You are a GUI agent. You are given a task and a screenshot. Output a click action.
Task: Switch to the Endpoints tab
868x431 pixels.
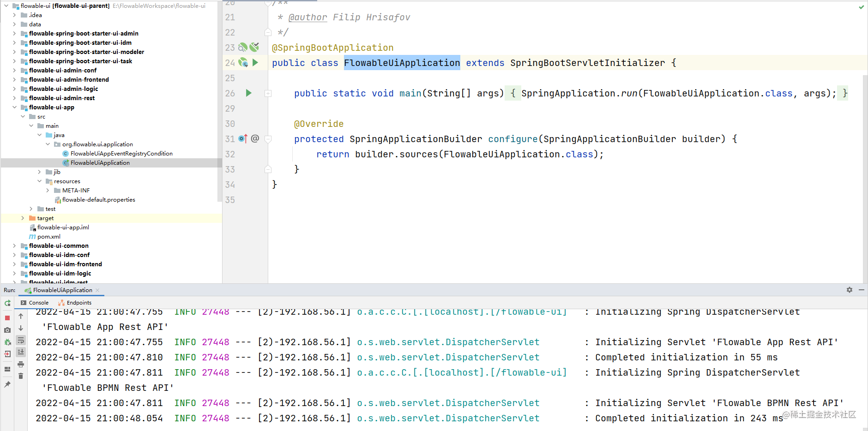[x=75, y=303]
